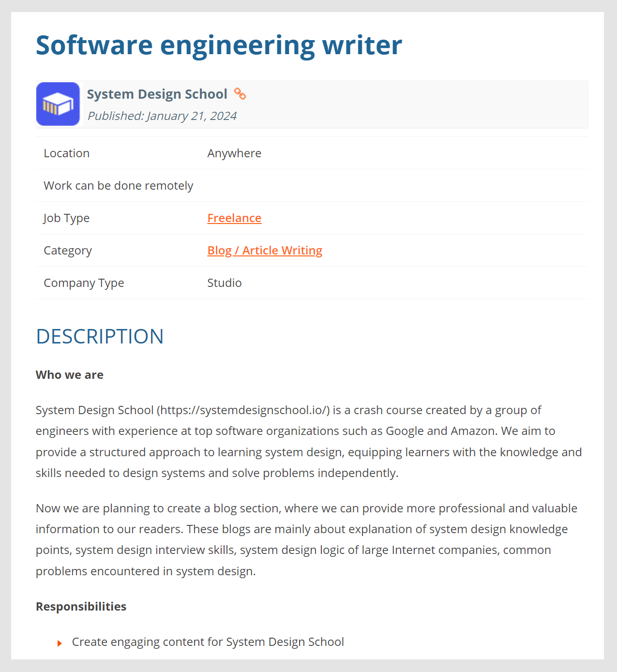Open the Freelance job type link
The image size is (617, 672).
coord(234,218)
